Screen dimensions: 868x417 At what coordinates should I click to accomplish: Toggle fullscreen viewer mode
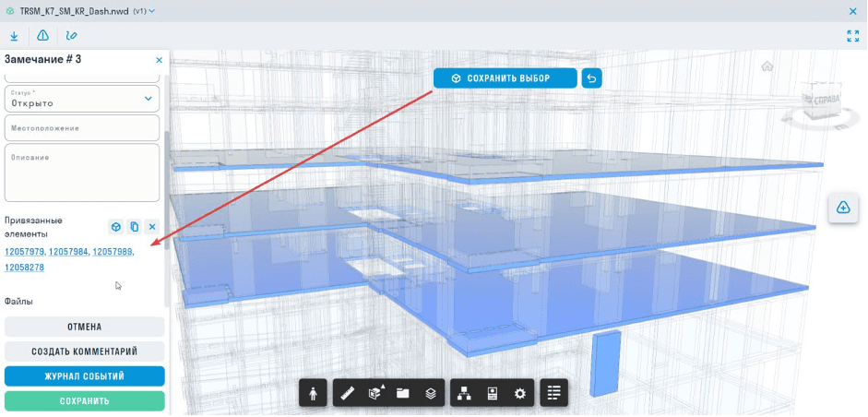852,36
